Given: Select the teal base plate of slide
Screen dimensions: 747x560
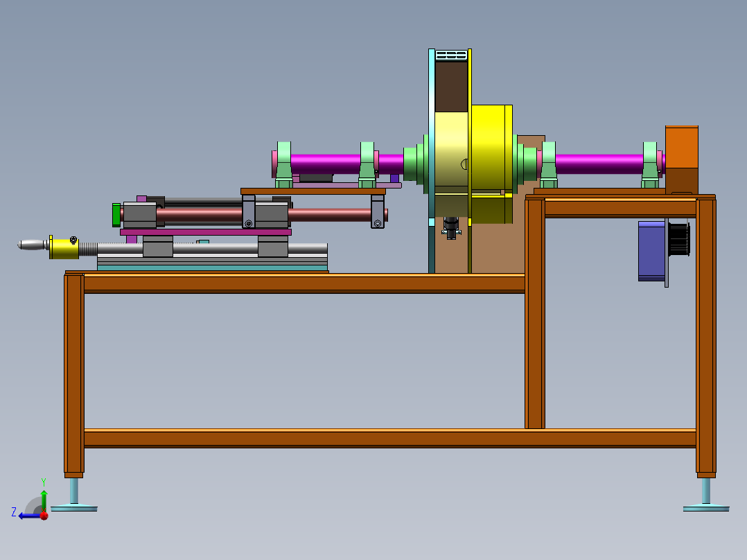Looking at the screenshot, I should pos(212,268).
